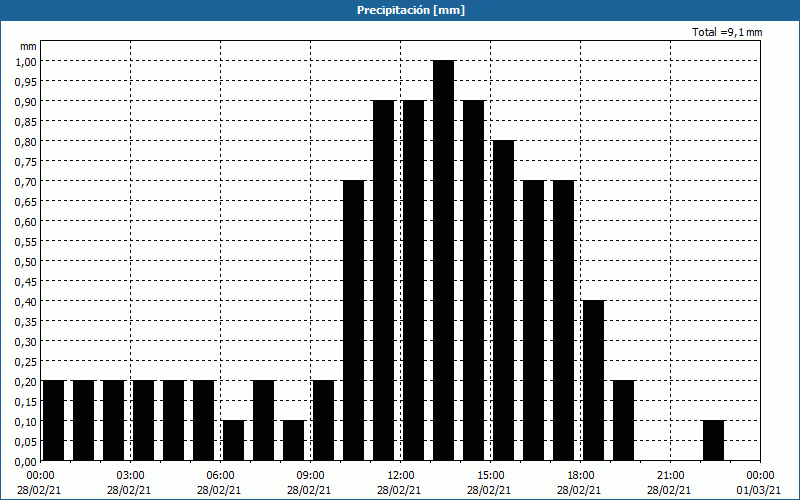Click the y-axis value 0,40

(27, 301)
